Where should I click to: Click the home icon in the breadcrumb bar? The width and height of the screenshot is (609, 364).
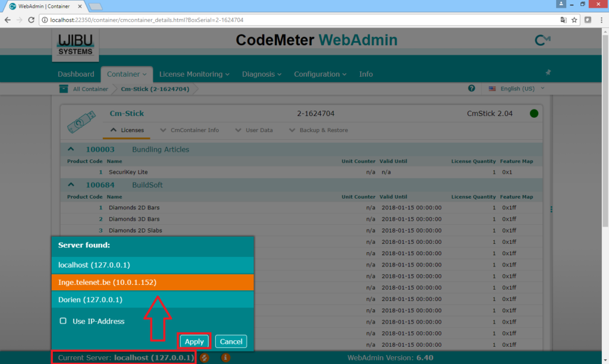63,88
